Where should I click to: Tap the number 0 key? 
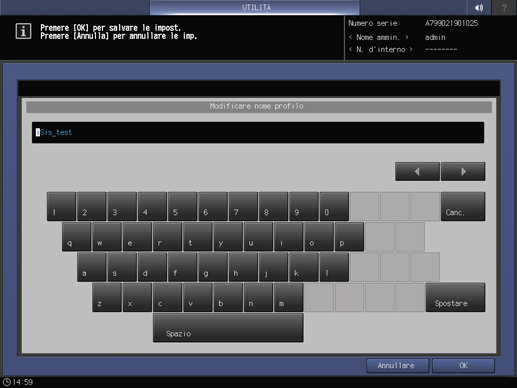point(334,206)
